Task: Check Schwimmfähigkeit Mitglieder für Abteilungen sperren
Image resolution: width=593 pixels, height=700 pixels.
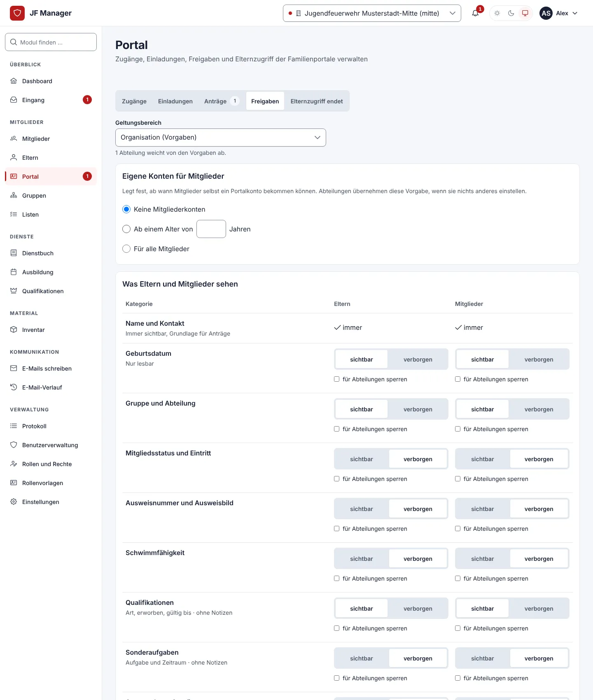Action: pos(458,579)
